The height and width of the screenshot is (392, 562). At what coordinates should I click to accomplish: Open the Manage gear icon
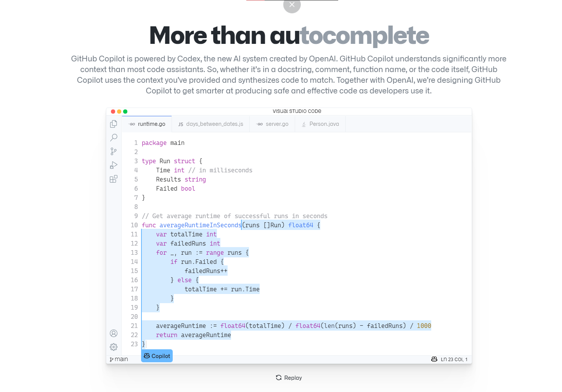click(114, 347)
